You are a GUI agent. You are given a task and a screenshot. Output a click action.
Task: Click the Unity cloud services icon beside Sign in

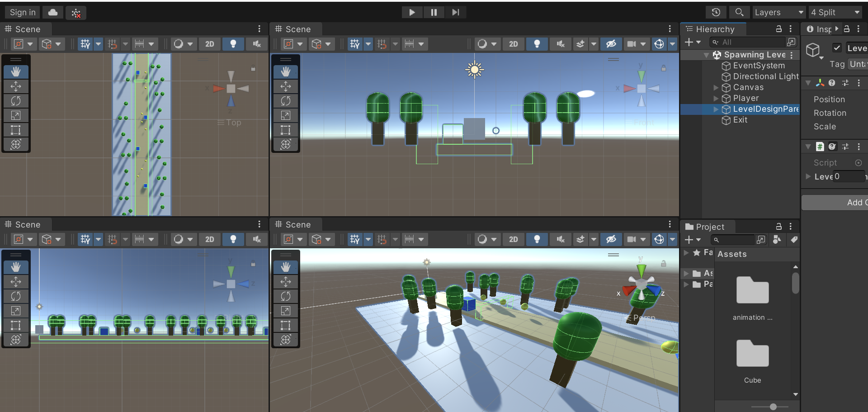click(52, 12)
